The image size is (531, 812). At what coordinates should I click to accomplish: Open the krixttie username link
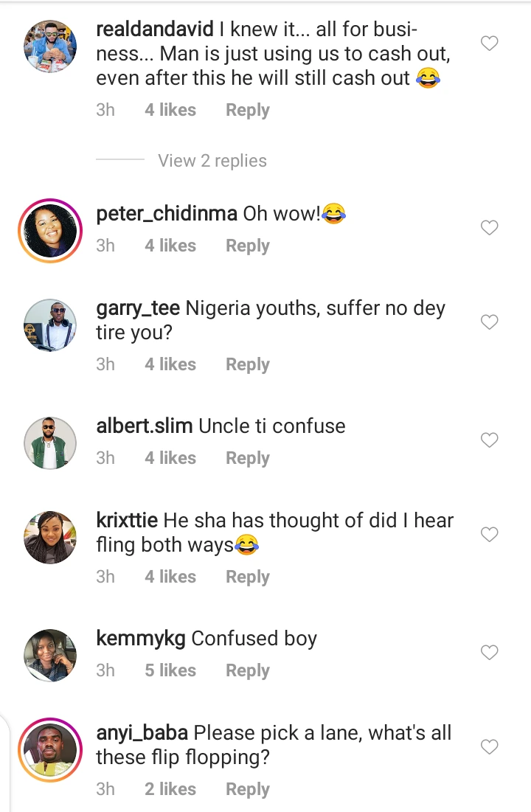[127, 520]
